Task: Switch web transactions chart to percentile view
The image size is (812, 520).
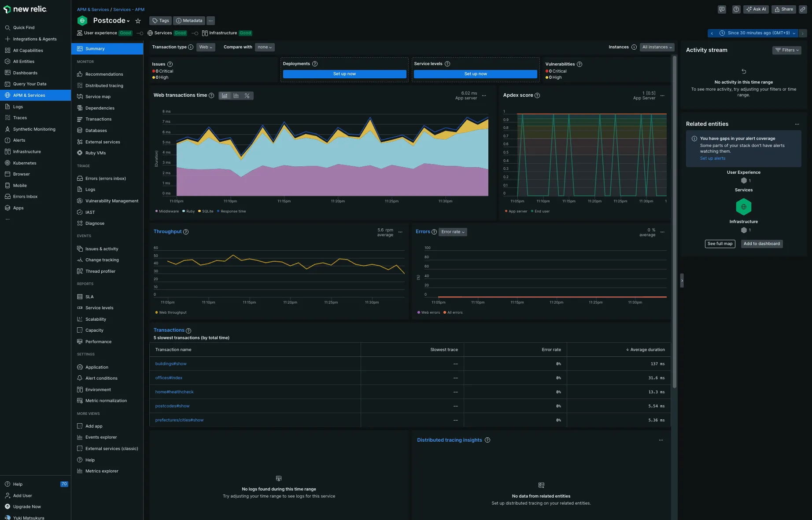Action: pos(247,95)
